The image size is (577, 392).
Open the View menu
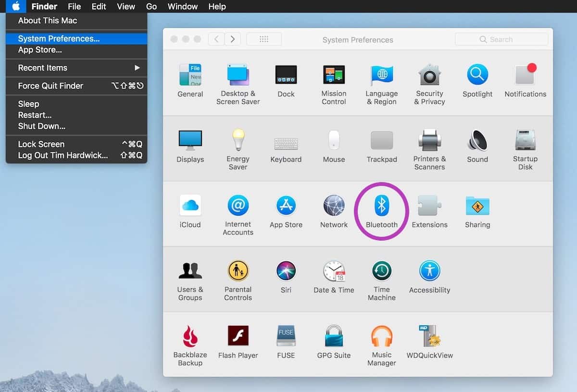pyautogui.click(x=126, y=6)
